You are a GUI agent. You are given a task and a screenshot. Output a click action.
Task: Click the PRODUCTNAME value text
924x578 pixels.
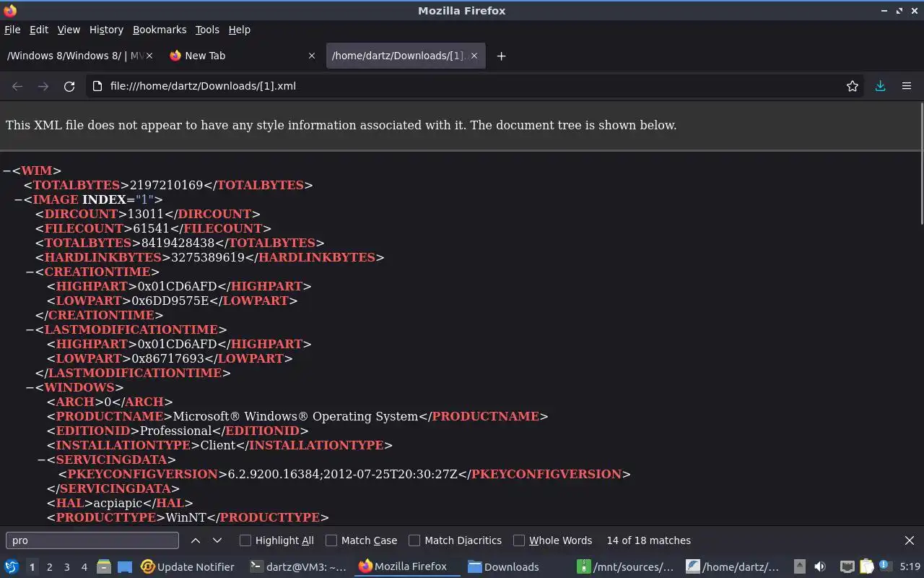[x=296, y=416]
